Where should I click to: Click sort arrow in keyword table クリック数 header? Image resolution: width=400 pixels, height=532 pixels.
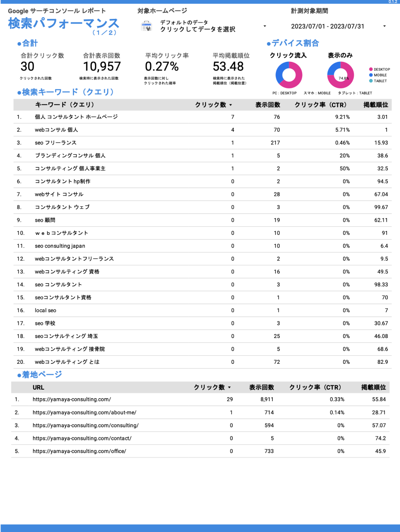pyautogui.click(x=231, y=105)
